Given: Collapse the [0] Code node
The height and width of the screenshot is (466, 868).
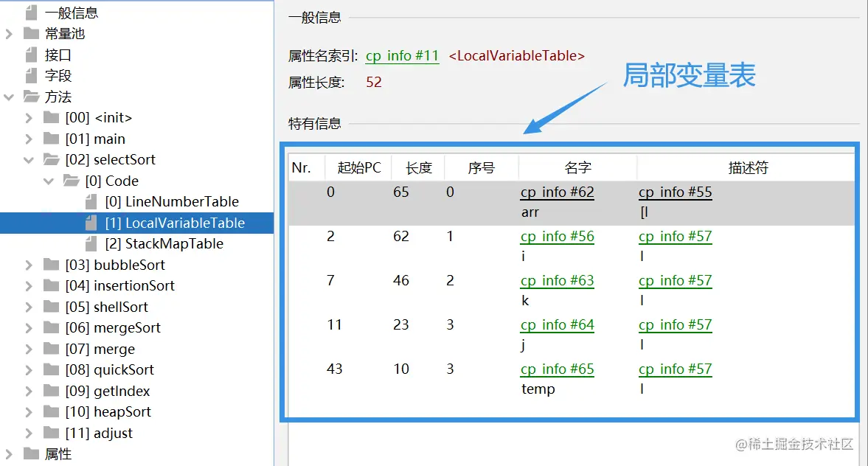Looking at the screenshot, I should (49, 181).
